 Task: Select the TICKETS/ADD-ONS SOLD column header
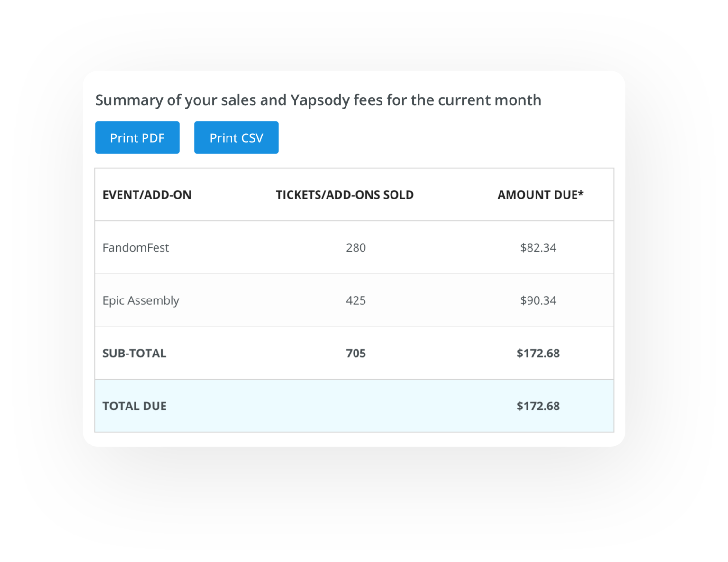click(345, 195)
